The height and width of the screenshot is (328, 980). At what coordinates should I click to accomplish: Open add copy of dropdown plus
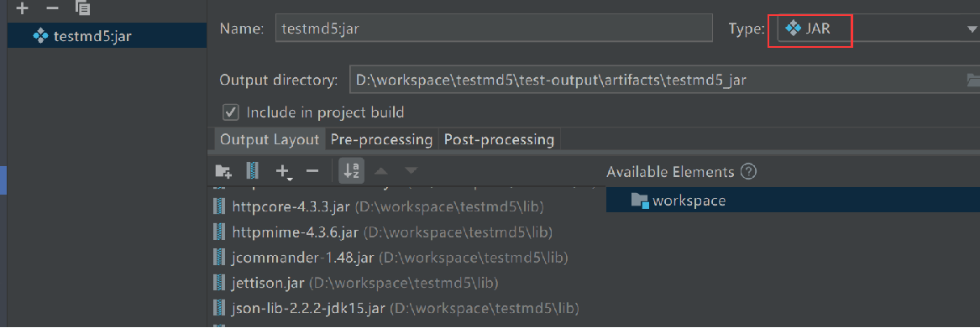pyautogui.click(x=284, y=171)
